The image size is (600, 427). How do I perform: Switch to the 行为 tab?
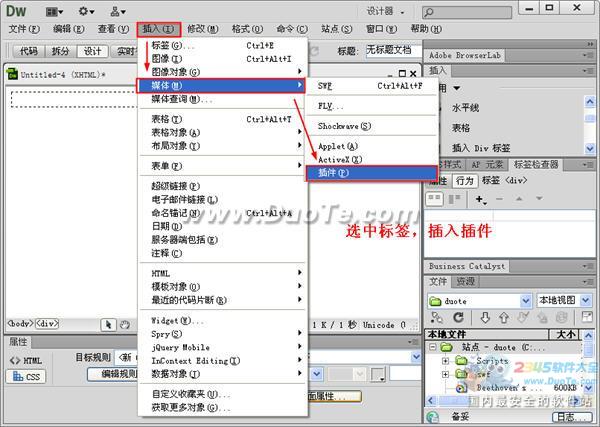pos(465,181)
